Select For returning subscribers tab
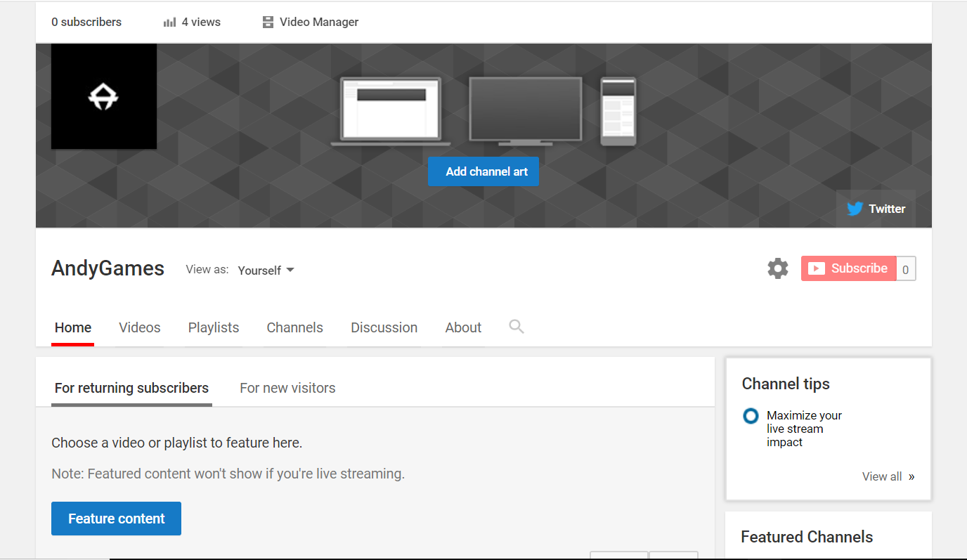The image size is (967, 560). click(131, 388)
